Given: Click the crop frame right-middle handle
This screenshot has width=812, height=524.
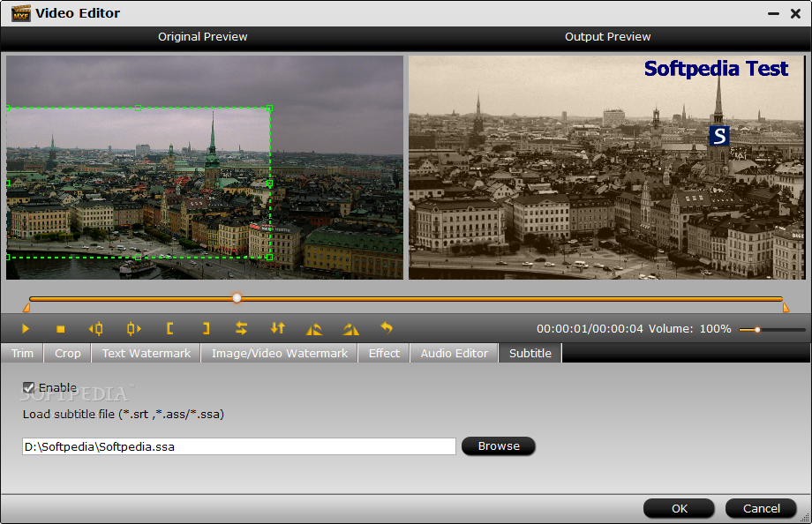Looking at the screenshot, I should (269, 183).
